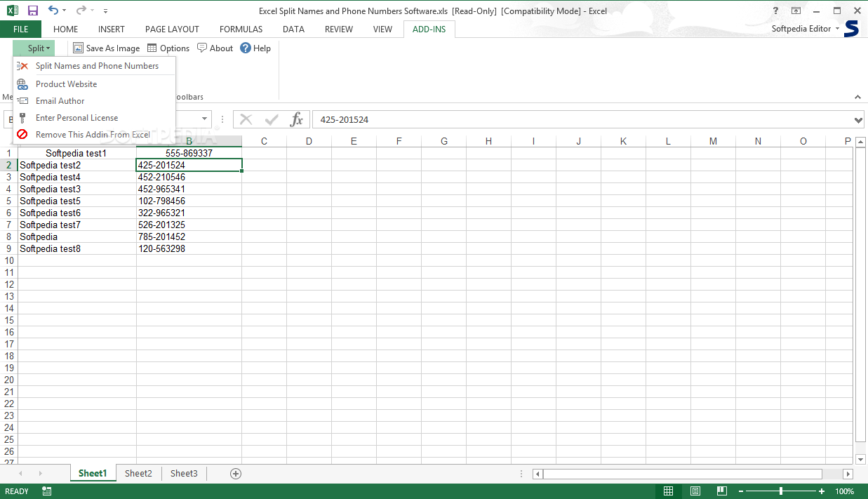This screenshot has width=868, height=499.
Task: Switch to the HOME tab
Action: (66, 29)
